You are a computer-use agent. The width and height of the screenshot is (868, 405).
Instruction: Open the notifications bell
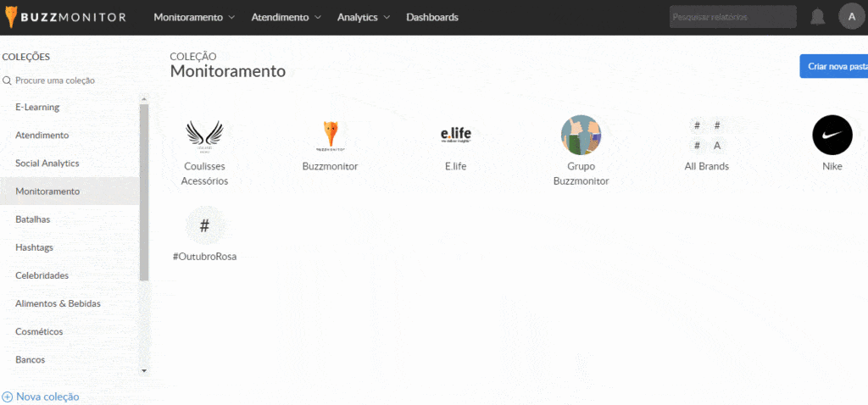(x=817, y=17)
